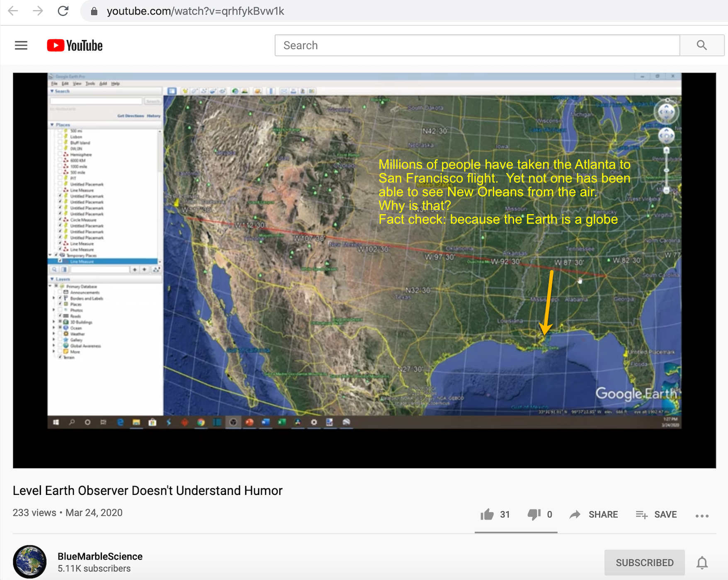Viewport: 728px width, 580px height.
Task: Click the SAVE to playlist button
Action: pos(656,514)
